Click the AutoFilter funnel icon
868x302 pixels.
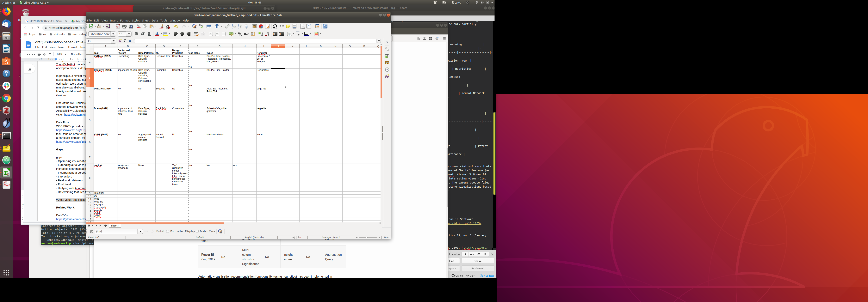[247, 27]
